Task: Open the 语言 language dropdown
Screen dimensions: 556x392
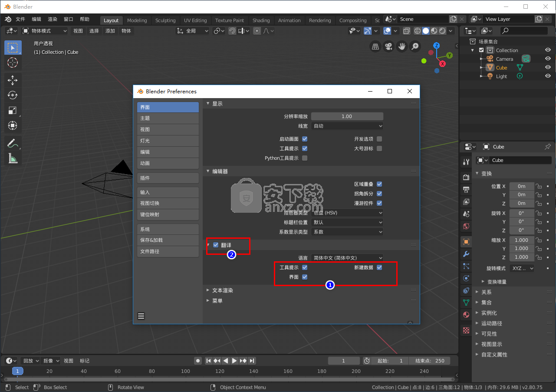Action: tap(347, 258)
